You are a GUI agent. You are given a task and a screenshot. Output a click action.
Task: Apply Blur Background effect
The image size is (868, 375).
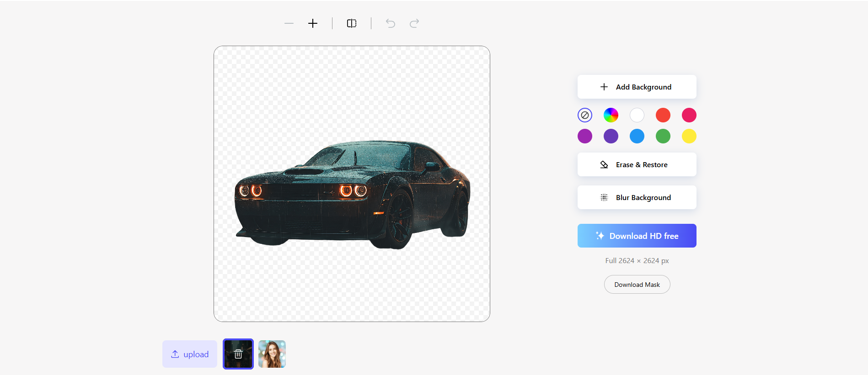click(637, 197)
